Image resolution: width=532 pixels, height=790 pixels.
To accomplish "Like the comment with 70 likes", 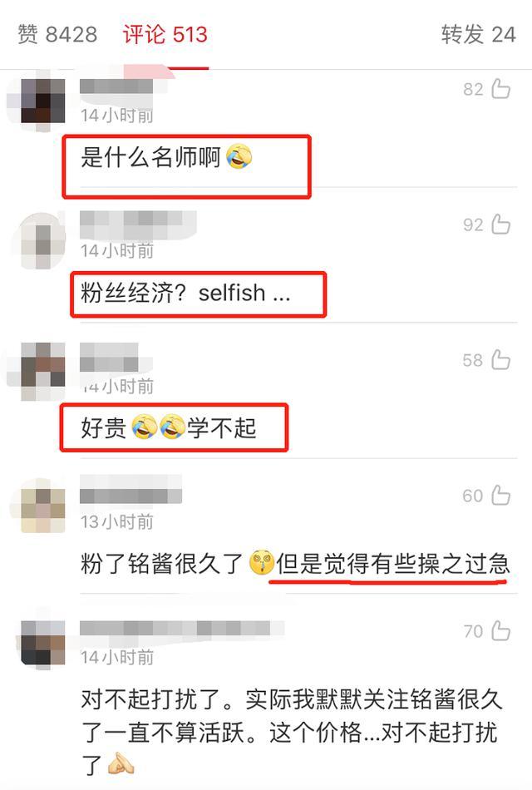I will (x=500, y=631).
